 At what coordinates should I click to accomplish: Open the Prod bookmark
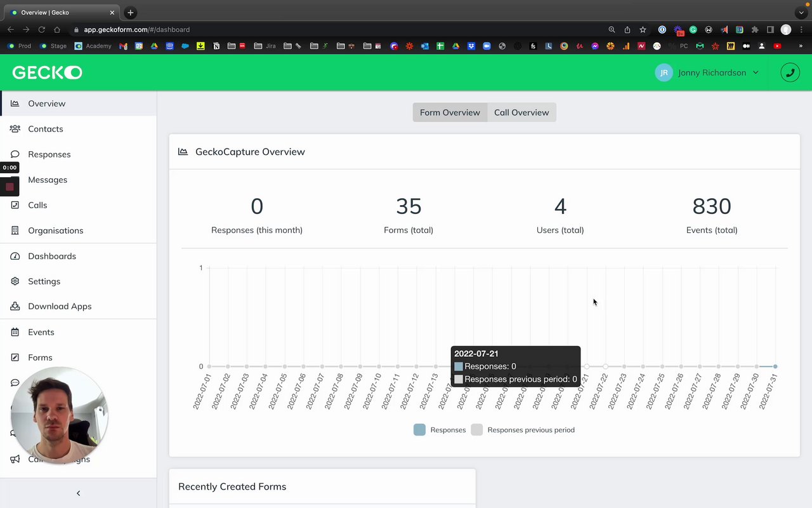[x=18, y=46]
